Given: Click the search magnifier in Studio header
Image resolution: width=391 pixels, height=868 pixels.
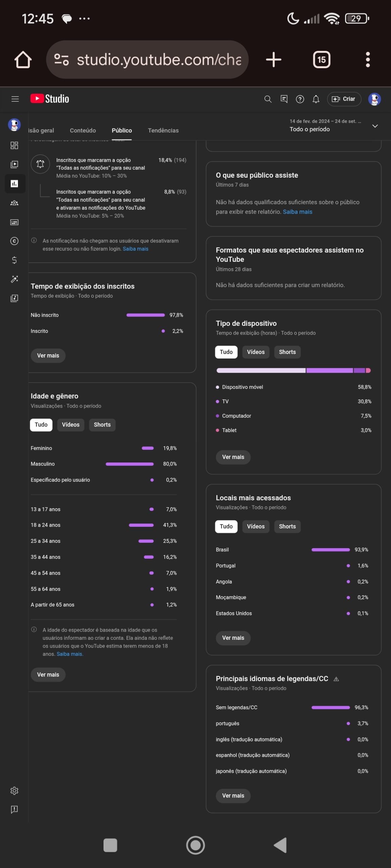Looking at the screenshot, I should [268, 99].
